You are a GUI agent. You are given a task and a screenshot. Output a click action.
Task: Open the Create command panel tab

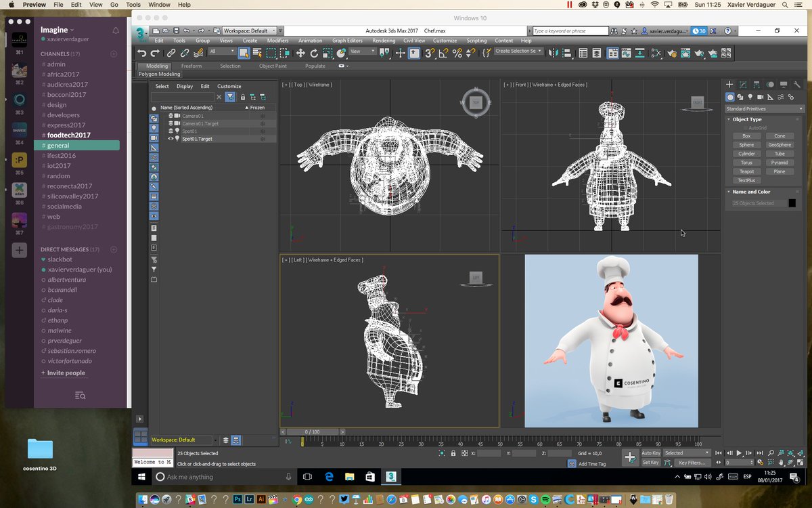(729, 85)
